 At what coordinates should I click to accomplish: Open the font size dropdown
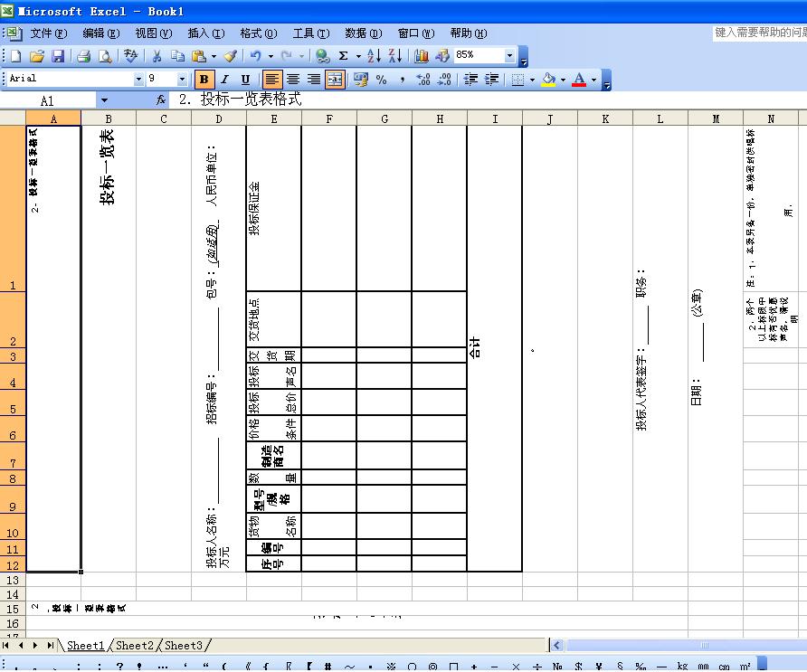[x=182, y=80]
